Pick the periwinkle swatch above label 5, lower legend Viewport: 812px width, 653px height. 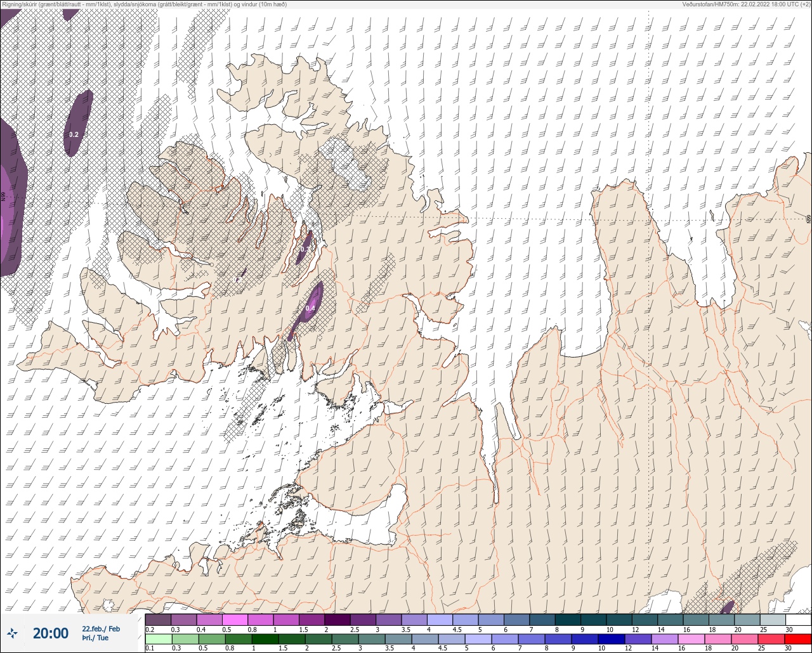pyautogui.click(x=478, y=639)
